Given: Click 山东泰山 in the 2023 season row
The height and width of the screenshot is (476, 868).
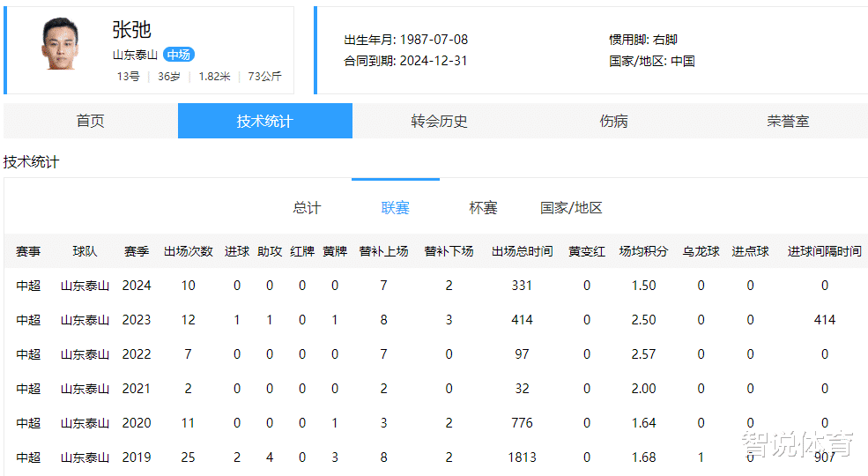Looking at the screenshot, I should (85, 320).
